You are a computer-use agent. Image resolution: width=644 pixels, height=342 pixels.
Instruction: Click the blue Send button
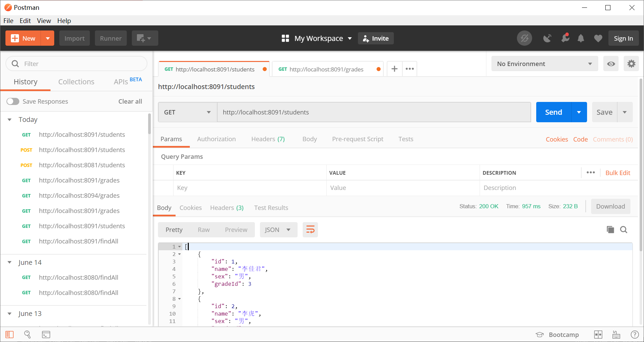click(554, 112)
